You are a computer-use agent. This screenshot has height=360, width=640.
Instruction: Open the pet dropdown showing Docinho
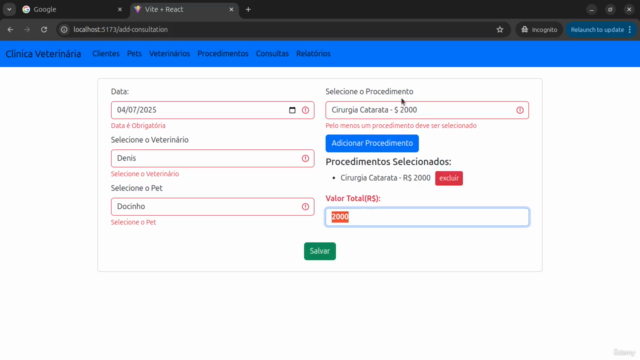[x=212, y=207]
